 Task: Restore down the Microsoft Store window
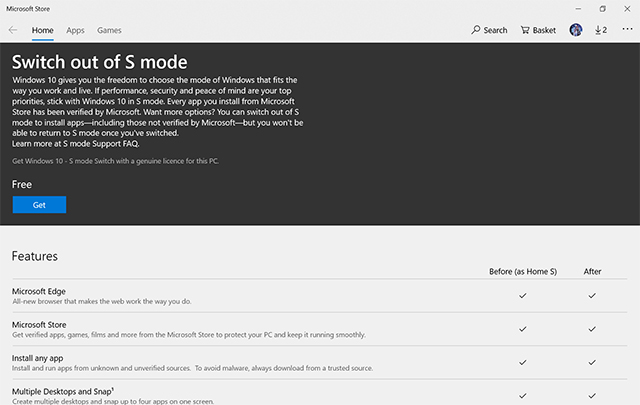click(602, 9)
